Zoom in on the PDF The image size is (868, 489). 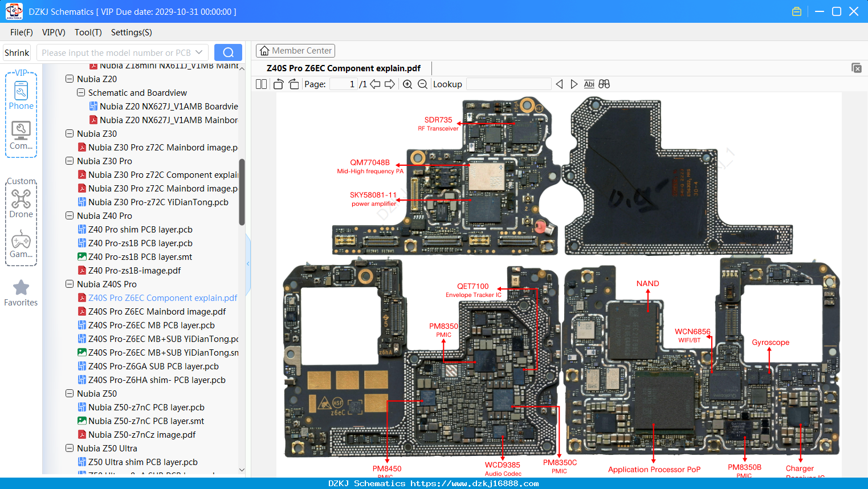coord(407,84)
